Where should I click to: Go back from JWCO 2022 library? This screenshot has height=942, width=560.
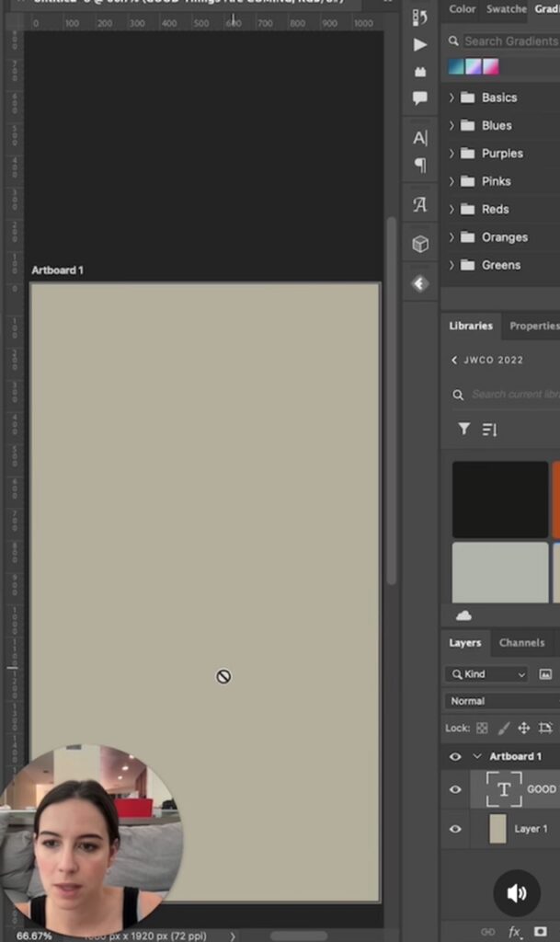pyautogui.click(x=454, y=360)
